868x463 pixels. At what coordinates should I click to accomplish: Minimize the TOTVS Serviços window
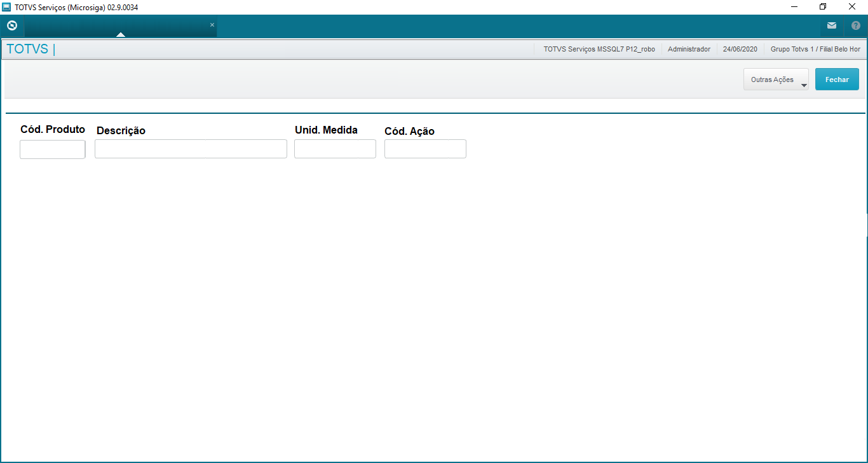coord(794,7)
